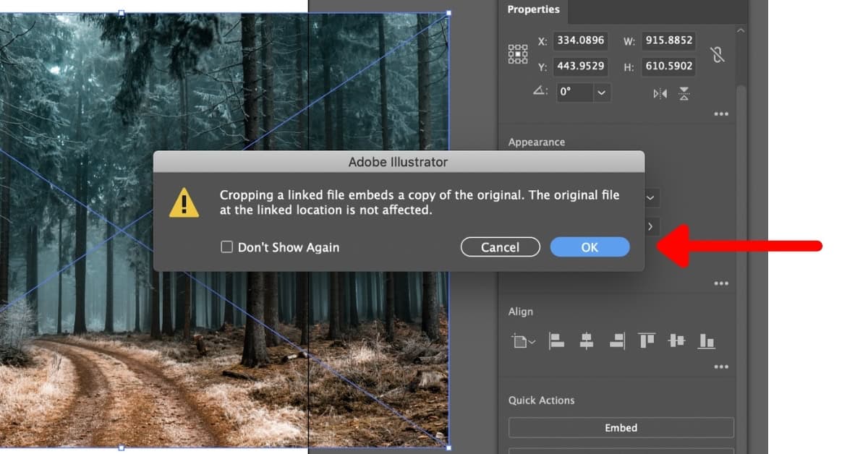
Task: Dismiss the dialog with Cancel
Action: pyautogui.click(x=500, y=247)
